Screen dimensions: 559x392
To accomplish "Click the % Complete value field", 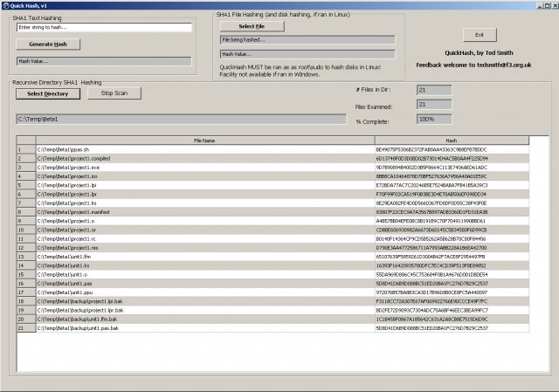I will [x=434, y=119].
